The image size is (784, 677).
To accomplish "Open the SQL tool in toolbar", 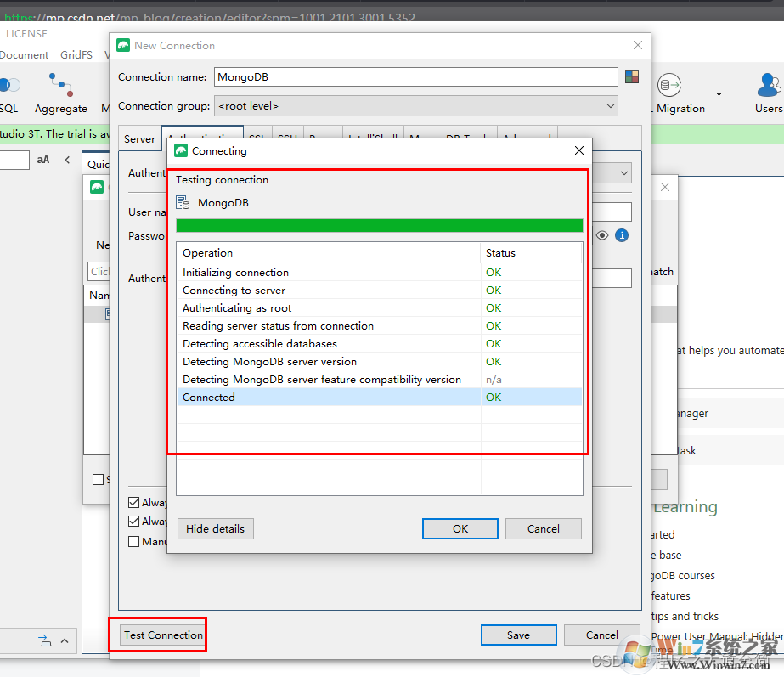I will 8,93.
